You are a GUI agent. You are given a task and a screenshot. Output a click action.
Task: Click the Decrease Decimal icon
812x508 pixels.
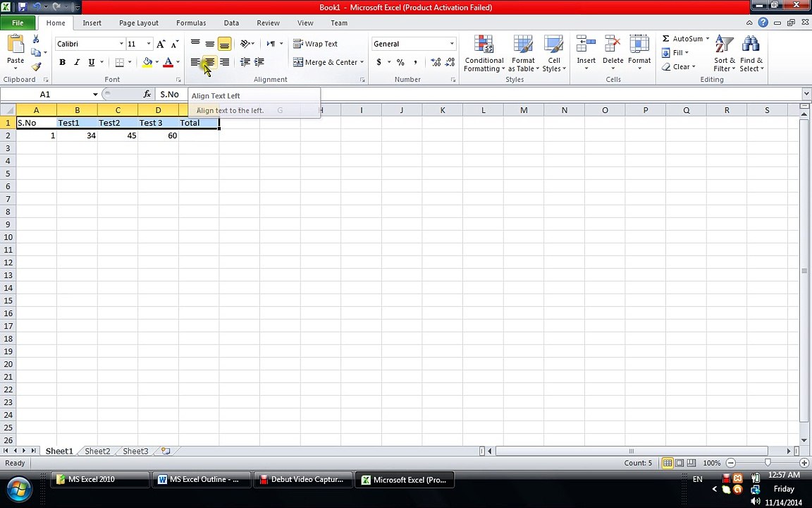point(450,62)
